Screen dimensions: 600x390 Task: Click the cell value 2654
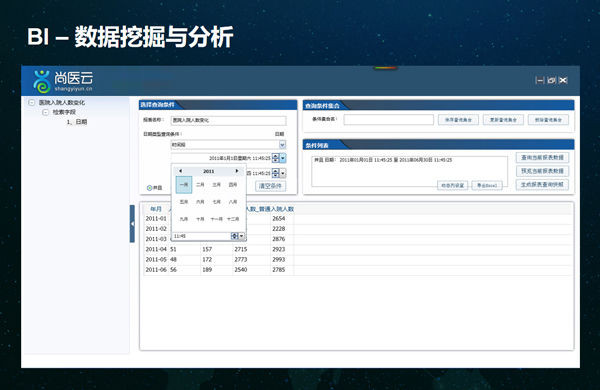[x=279, y=219]
